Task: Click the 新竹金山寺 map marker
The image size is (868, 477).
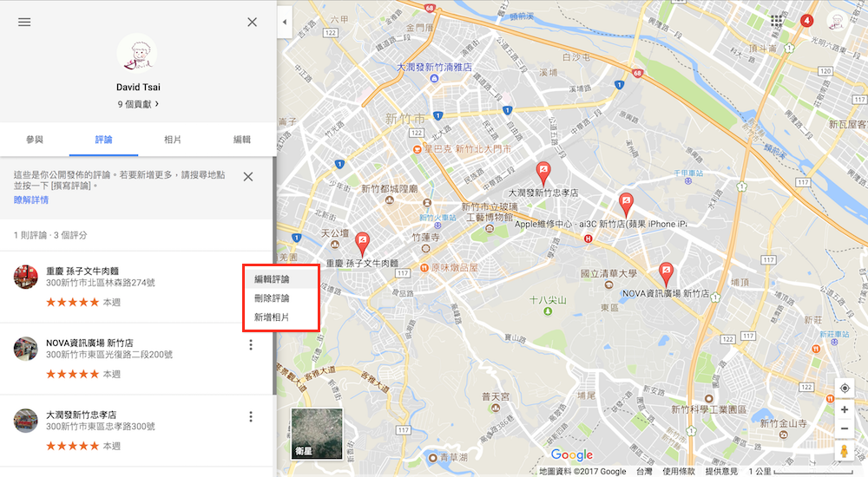Action: tap(783, 435)
